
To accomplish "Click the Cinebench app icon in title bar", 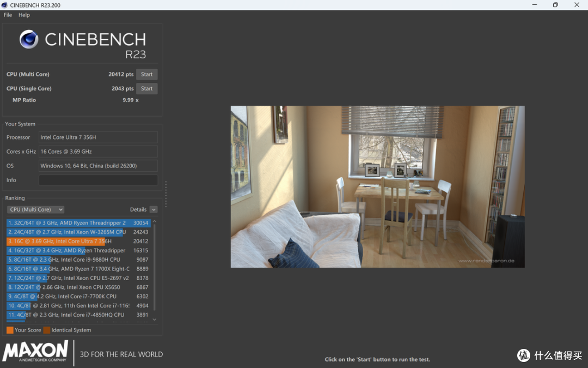I will [4, 5].
